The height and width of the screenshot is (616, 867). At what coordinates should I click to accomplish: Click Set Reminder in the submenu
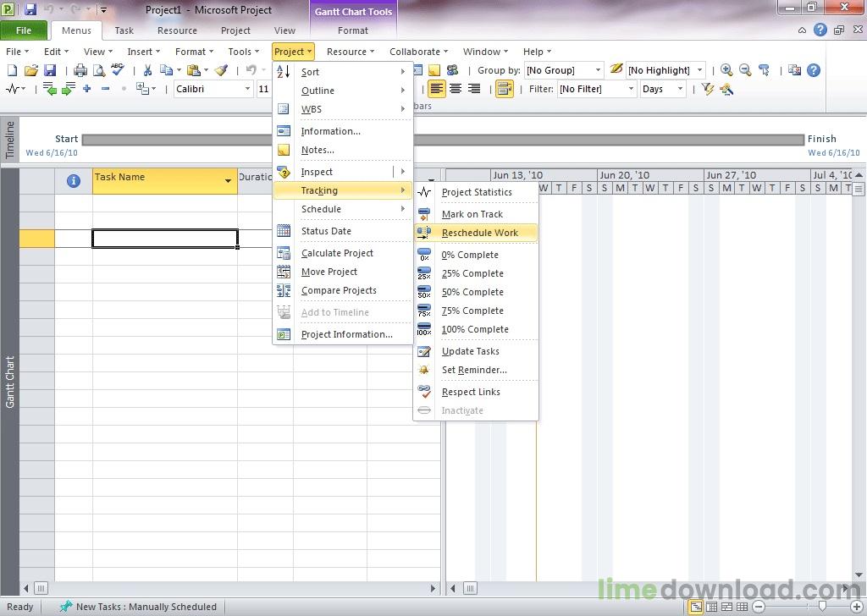tap(476, 370)
